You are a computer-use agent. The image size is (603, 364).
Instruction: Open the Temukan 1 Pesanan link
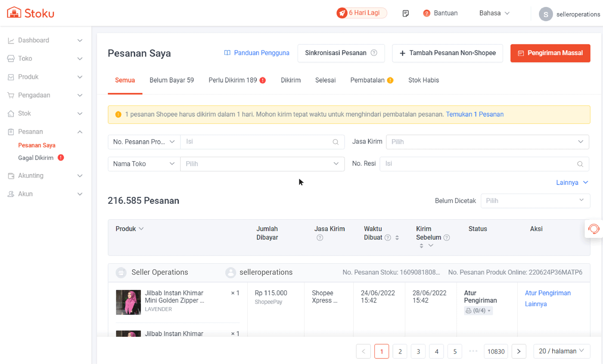475,115
